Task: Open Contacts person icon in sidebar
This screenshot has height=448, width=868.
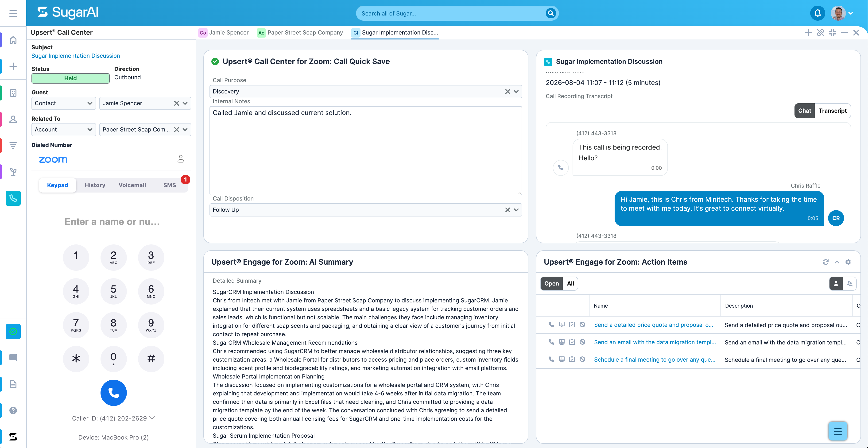Action: coord(13,119)
